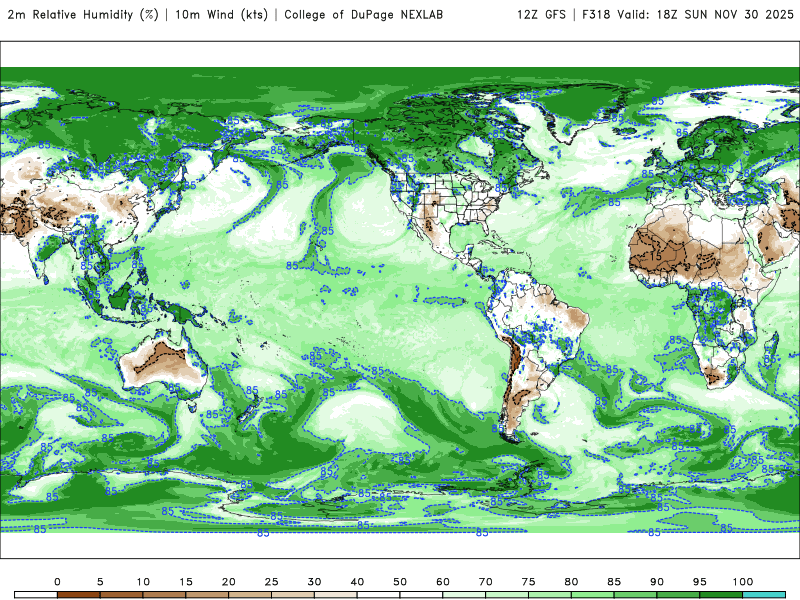800x600 pixels.
Task: Click the "18Z SUN NOV 30 2025" valid time
Action: coord(725,15)
